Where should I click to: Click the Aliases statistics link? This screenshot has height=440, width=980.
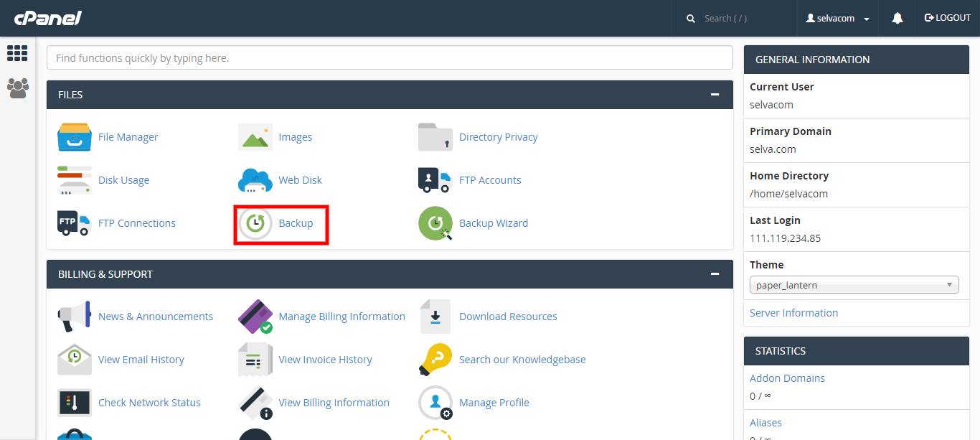point(765,423)
